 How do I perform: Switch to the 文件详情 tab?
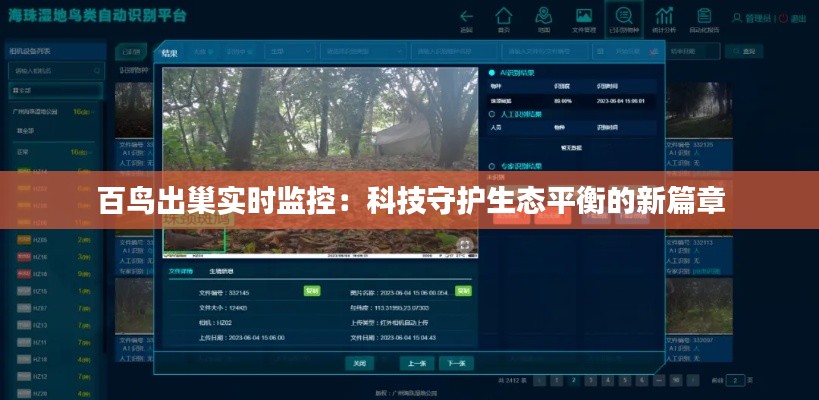pos(181,271)
